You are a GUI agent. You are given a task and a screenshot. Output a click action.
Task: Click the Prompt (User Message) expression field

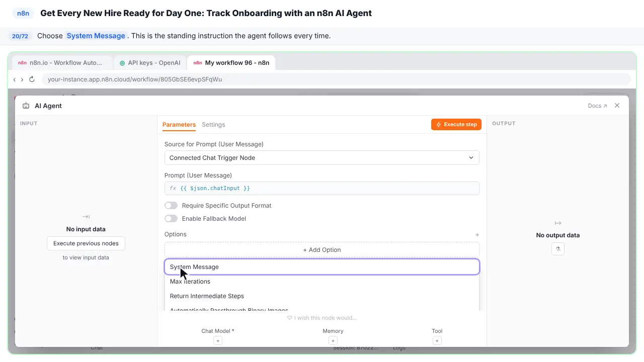coord(322,188)
